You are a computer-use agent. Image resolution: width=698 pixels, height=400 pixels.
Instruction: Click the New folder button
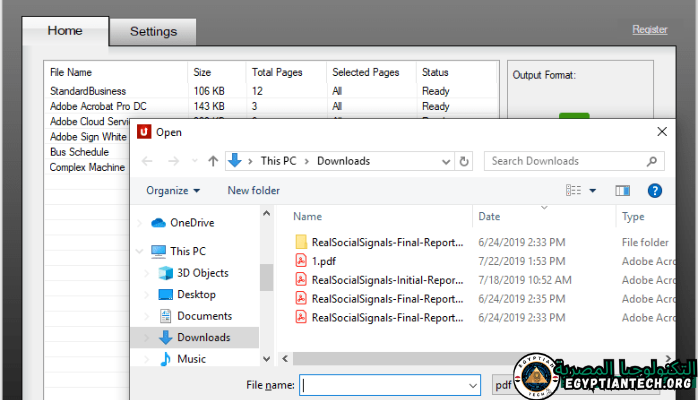click(253, 190)
